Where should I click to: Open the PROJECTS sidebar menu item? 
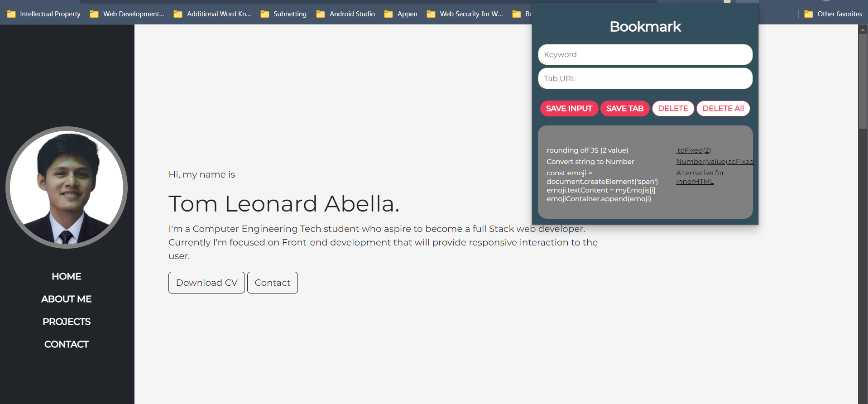[x=67, y=322]
